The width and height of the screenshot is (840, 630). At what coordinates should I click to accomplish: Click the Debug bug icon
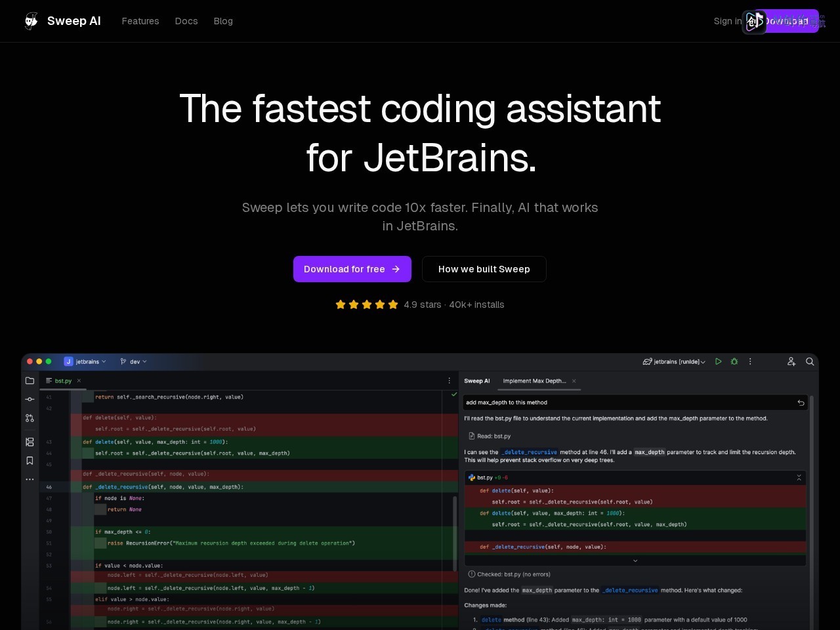click(734, 362)
